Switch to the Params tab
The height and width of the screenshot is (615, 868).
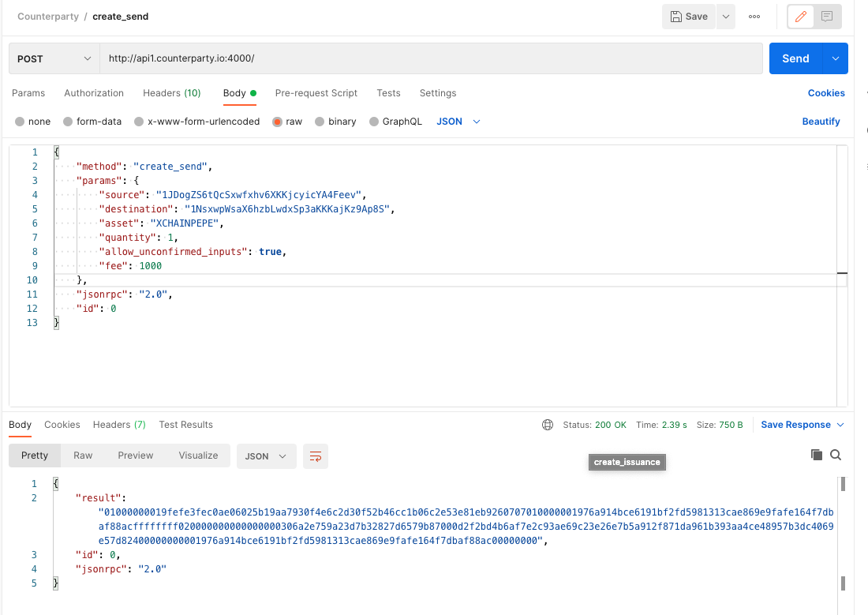tap(28, 93)
